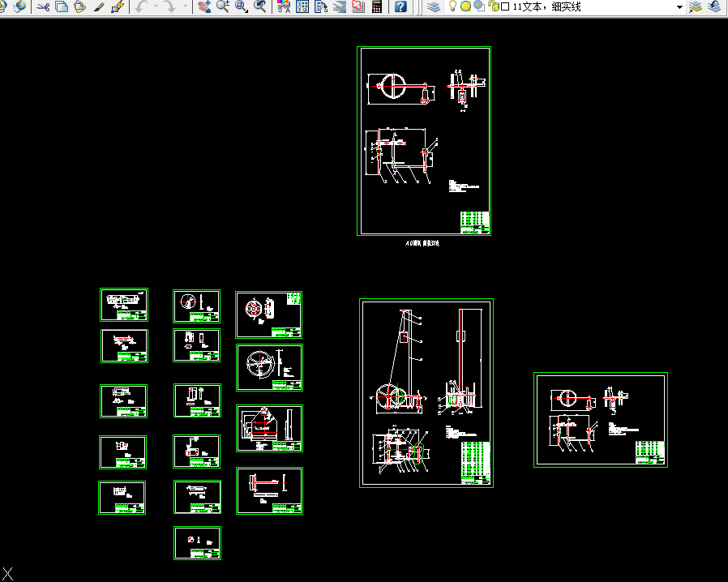Select the tall lower assembly drawing sheet

(x=426, y=392)
